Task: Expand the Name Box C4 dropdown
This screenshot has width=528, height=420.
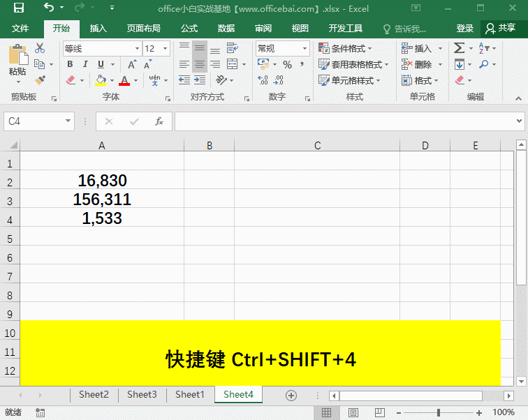Action: coord(68,121)
